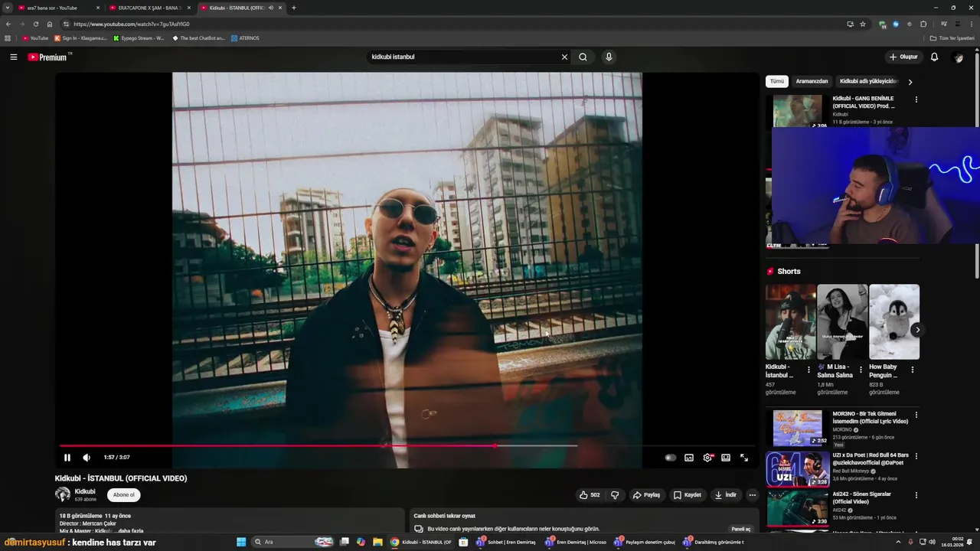Open a new browser tab with plus
Image resolution: width=980 pixels, height=551 pixels.
[294, 8]
